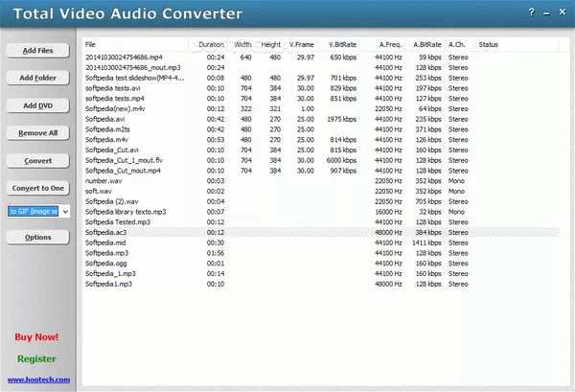Image resolution: width=575 pixels, height=392 pixels.
Task: Click the Add Folder button
Action: pyautogui.click(x=37, y=78)
